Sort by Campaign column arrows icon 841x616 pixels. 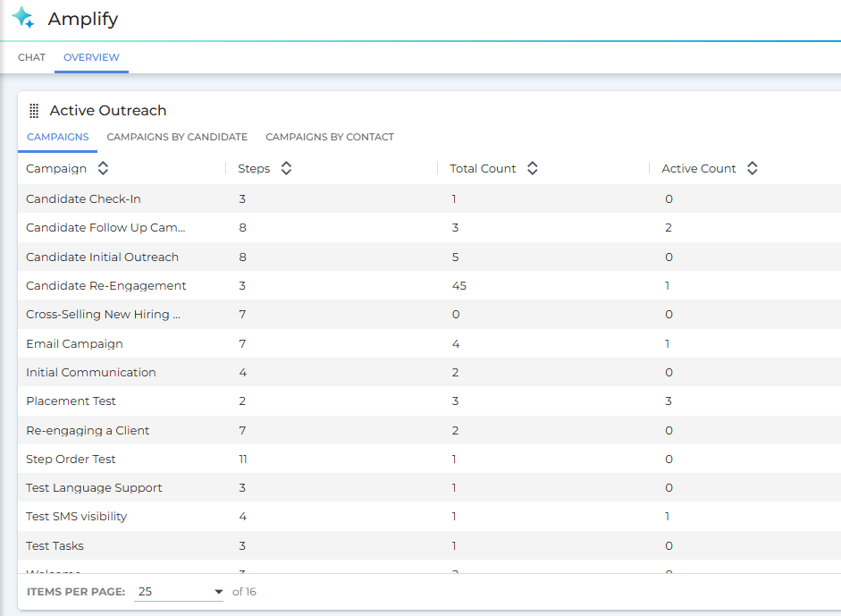[103, 168]
